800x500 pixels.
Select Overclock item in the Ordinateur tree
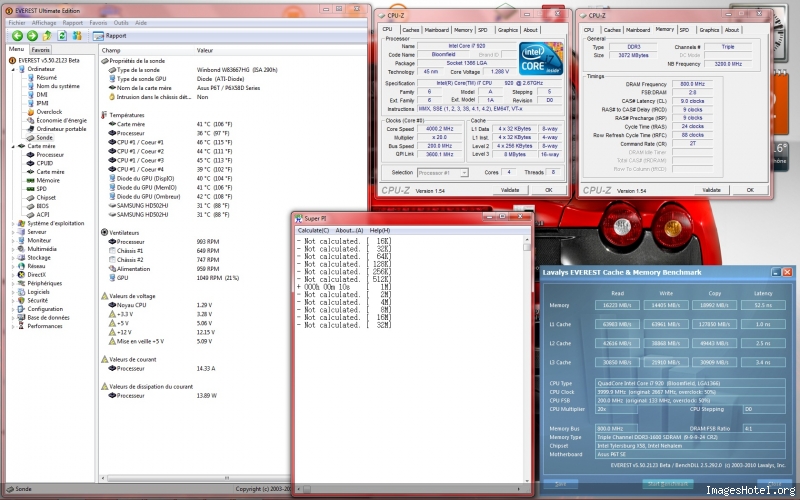click(50, 112)
